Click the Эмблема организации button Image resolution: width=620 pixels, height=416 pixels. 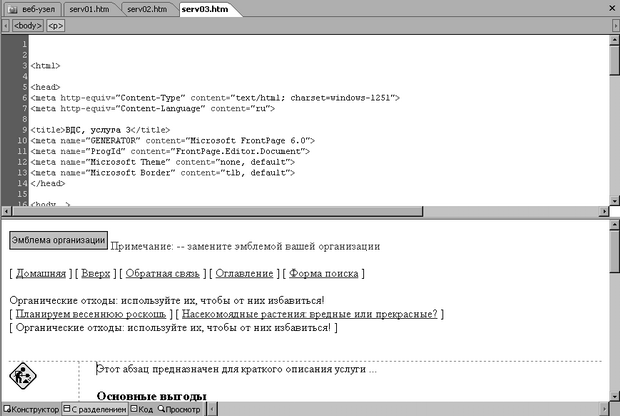tap(58, 240)
